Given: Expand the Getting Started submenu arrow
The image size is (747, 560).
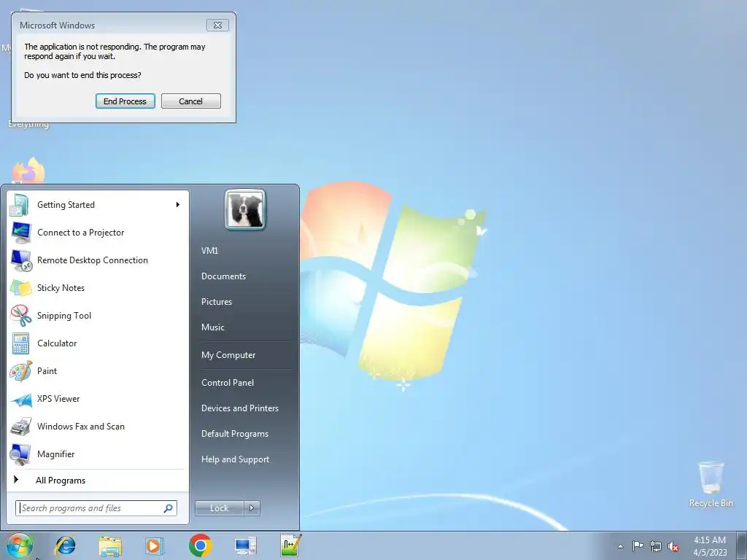Looking at the screenshot, I should (178, 205).
